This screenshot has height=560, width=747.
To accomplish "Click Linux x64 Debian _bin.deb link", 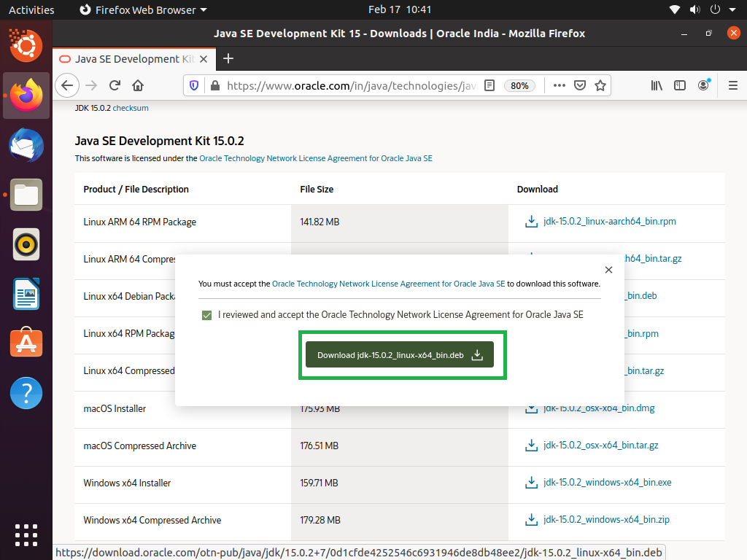I will 640,296.
